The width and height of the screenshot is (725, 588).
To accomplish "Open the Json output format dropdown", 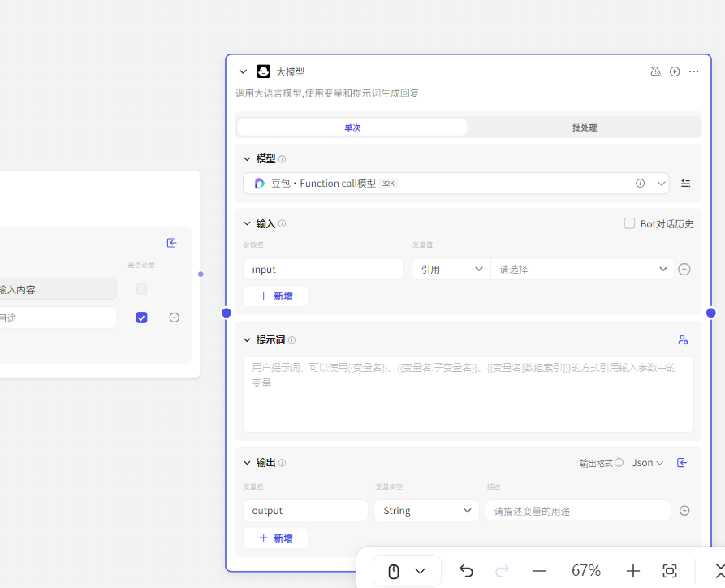I will tap(647, 463).
